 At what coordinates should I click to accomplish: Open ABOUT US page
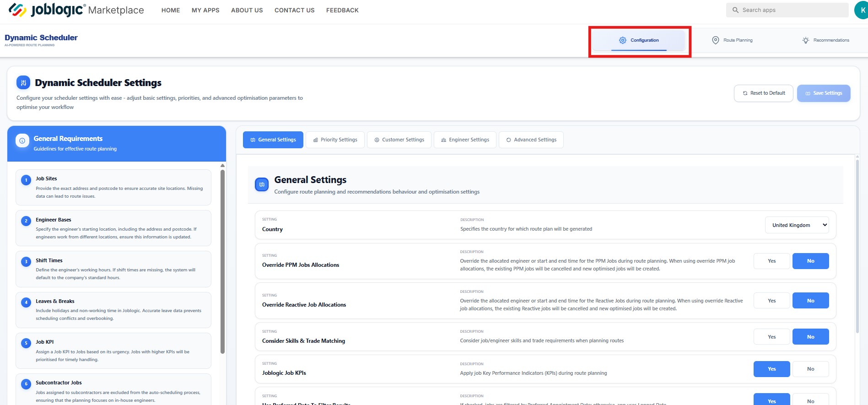pyautogui.click(x=247, y=10)
